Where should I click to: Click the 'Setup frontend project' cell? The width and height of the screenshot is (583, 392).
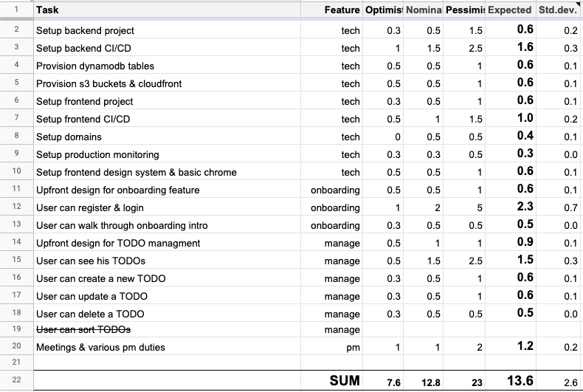[x=167, y=101]
